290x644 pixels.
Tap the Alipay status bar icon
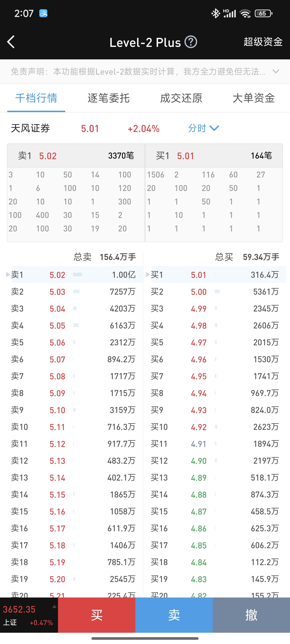pyautogui.click(x=43, y=13)
